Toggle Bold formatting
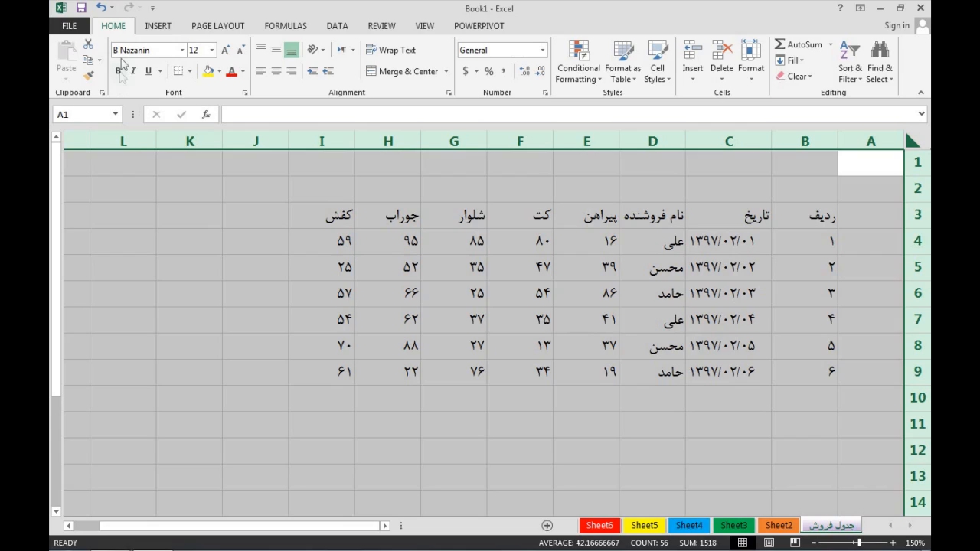The height and width of the screenshot is (551, 980). pyautogui.click(x=118, y=71)
